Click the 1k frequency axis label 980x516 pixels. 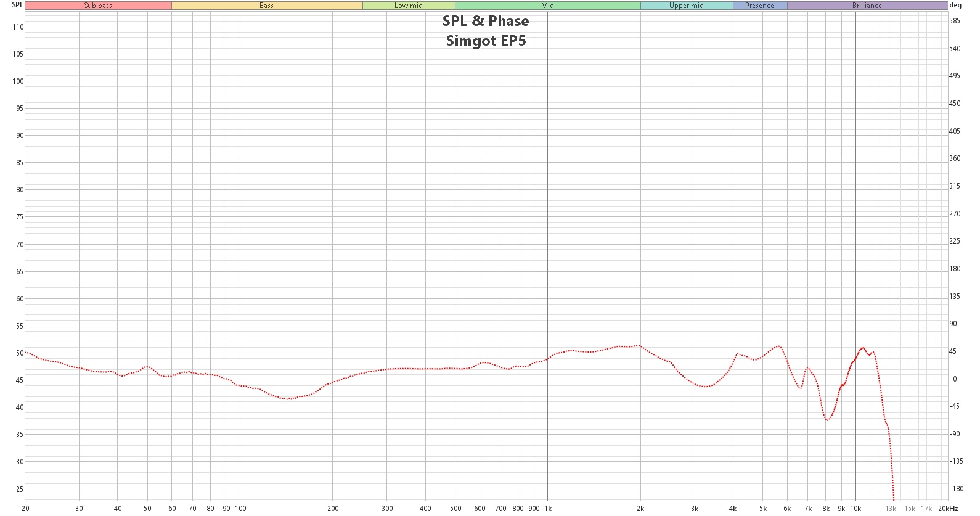click(548, 509)
